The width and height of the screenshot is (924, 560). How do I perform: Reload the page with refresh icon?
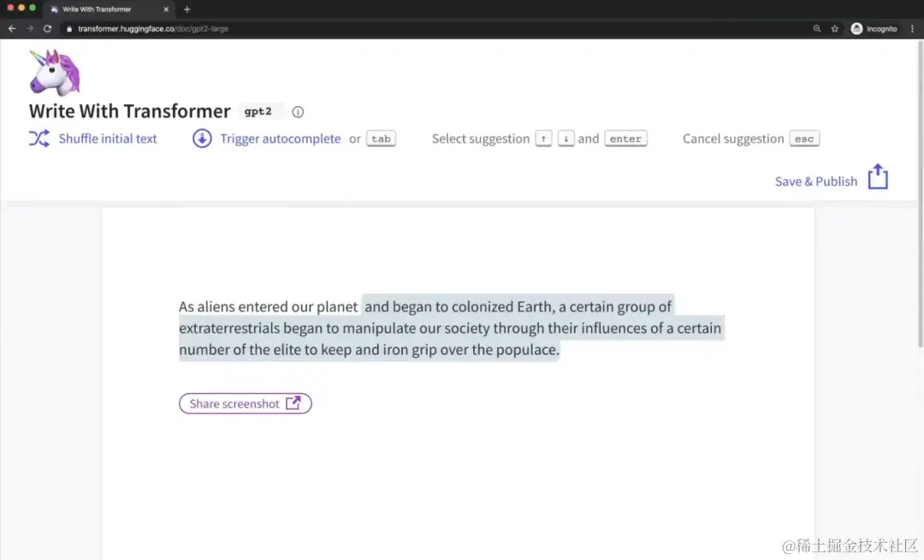[x=47, y=28]
